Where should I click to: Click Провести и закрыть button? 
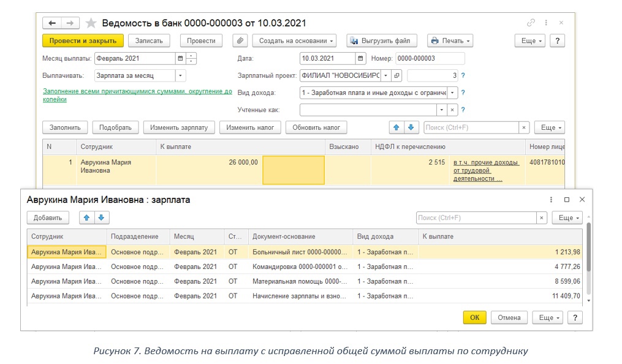coord(83,40)
